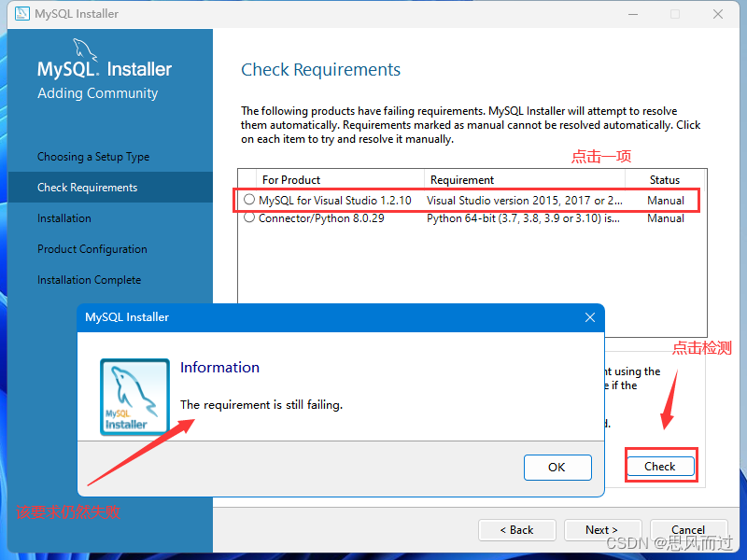Cancel the MySQL installation
This screenshot has height=560, width=747.
click(x=688, y=530)
